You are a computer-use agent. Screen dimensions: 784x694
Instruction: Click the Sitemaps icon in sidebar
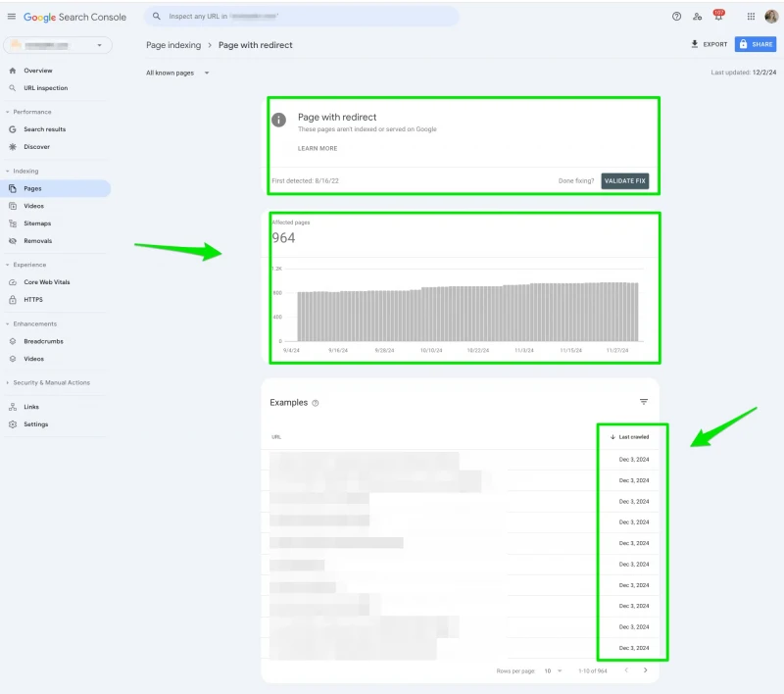click(x=13, y=223)
